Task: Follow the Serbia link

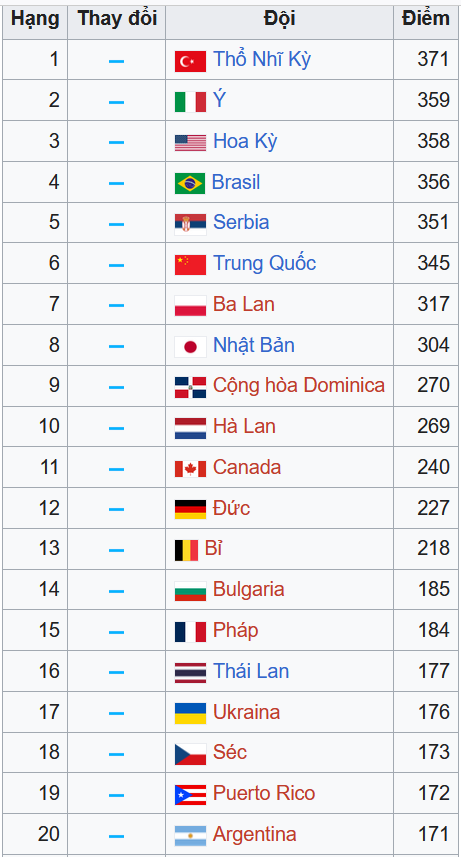Action: (241, 222)
